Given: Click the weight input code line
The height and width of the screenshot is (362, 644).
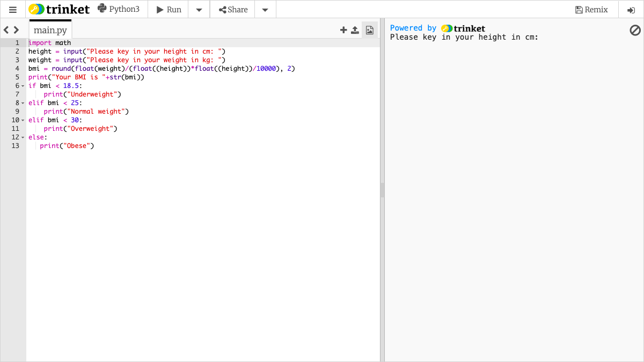Looking at the screenshot, I should click(x=127, y=60).
